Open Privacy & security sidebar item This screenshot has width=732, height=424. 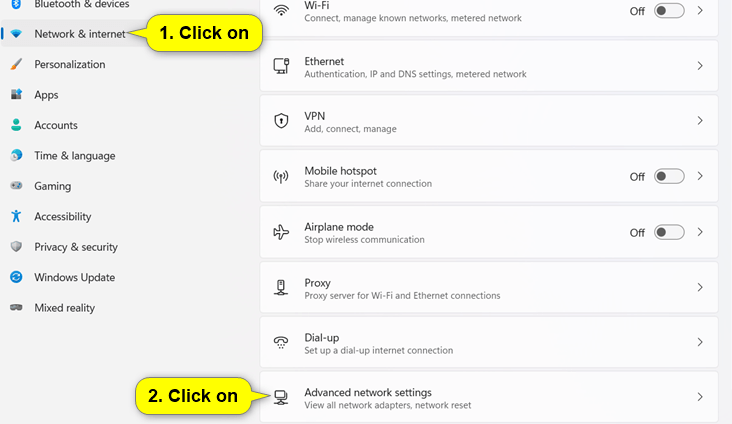click(x=75, y=247)
